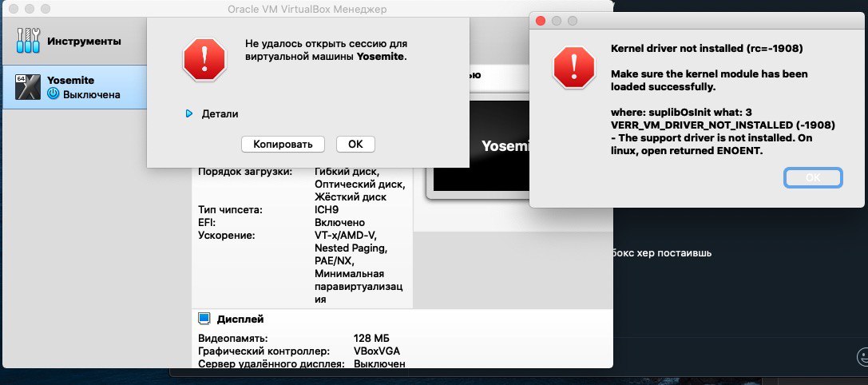868x385 pixels.
Task: Click the red warning icon in kernel driver dialog
Action: tap(574, 66)
